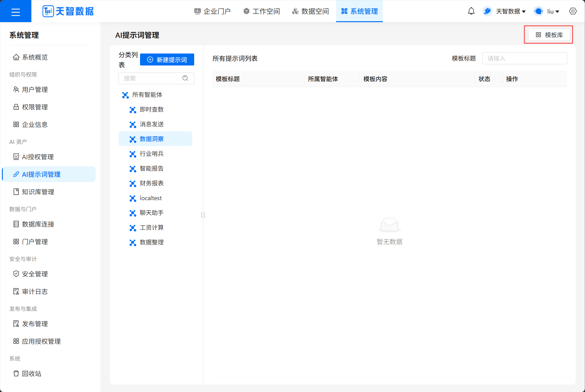Viewport: 585px width, 392px height.
Task: Click the 消息发送 agent icon
Action: tap(133, 125)
